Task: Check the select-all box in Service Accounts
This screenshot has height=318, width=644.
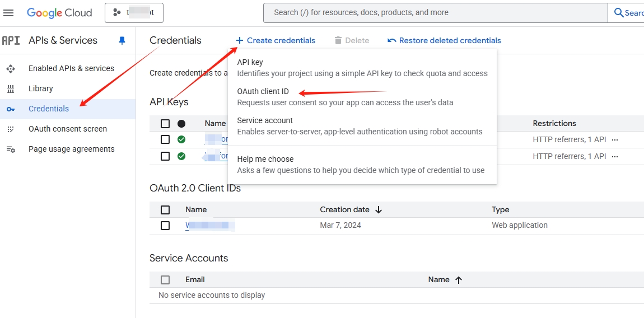Action: [165, 280]
